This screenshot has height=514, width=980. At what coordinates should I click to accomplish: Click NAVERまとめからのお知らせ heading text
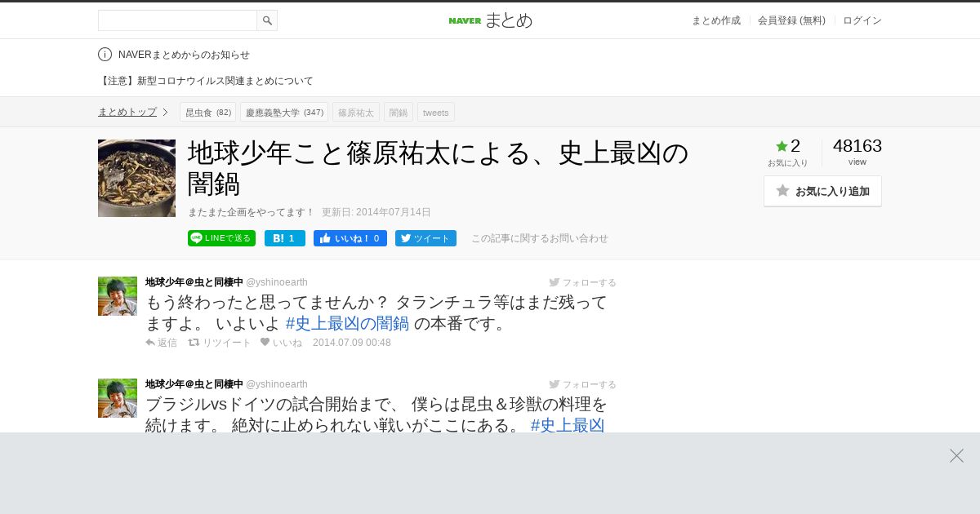(184, 55)
